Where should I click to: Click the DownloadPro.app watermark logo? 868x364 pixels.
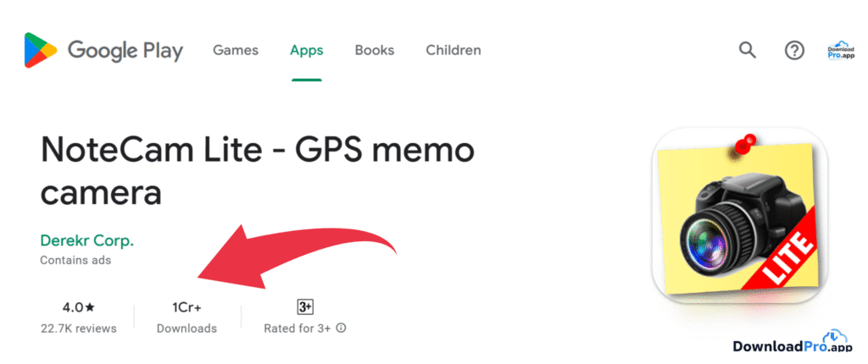[x=793, y=343]
